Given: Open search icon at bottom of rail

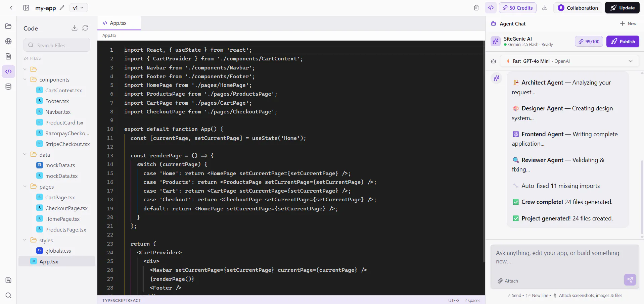Looking at the screenshot, I should [8, 295].
